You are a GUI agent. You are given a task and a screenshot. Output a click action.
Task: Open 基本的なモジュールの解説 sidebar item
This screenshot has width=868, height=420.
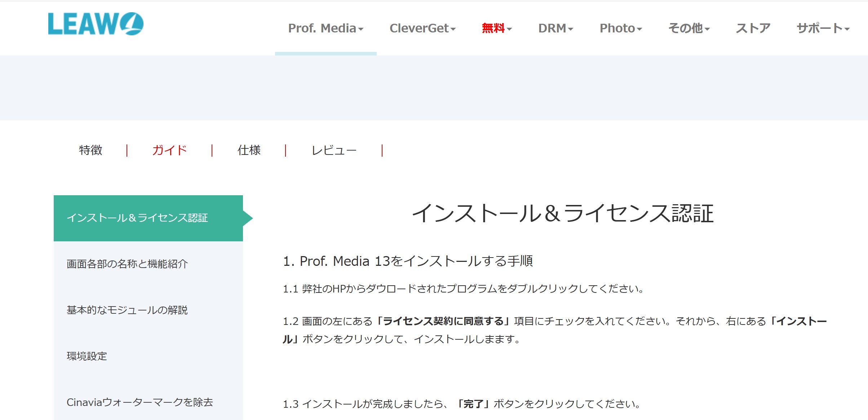pos(127,310)
